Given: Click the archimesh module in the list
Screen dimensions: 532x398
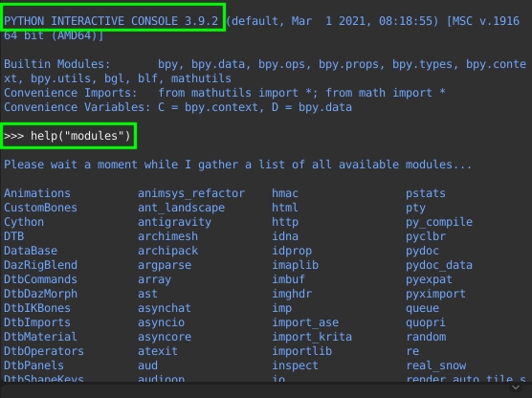Looking at the screenshot, I should click(x=167, y=236).
